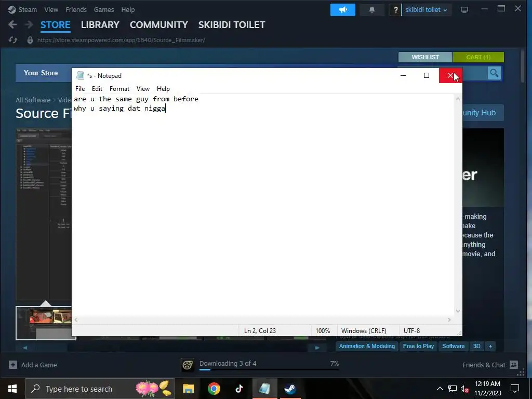The image size is (532, 399).
Task: Click the WISHLIST button
Action: (x=425, y=57)
